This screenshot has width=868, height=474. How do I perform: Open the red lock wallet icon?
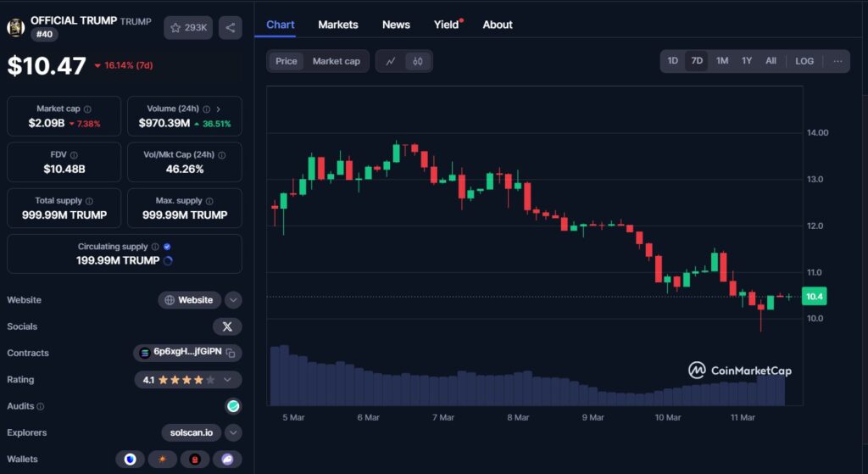[195, 460]
